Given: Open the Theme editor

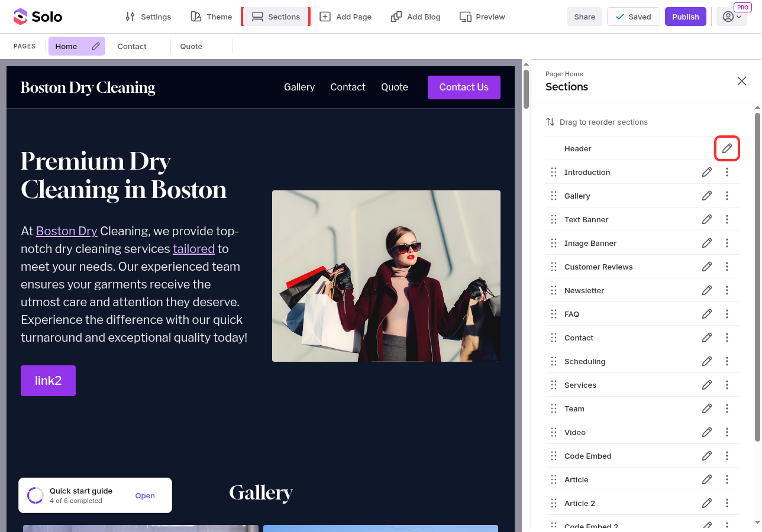Looking at the screenshot, I should (211, 17).
